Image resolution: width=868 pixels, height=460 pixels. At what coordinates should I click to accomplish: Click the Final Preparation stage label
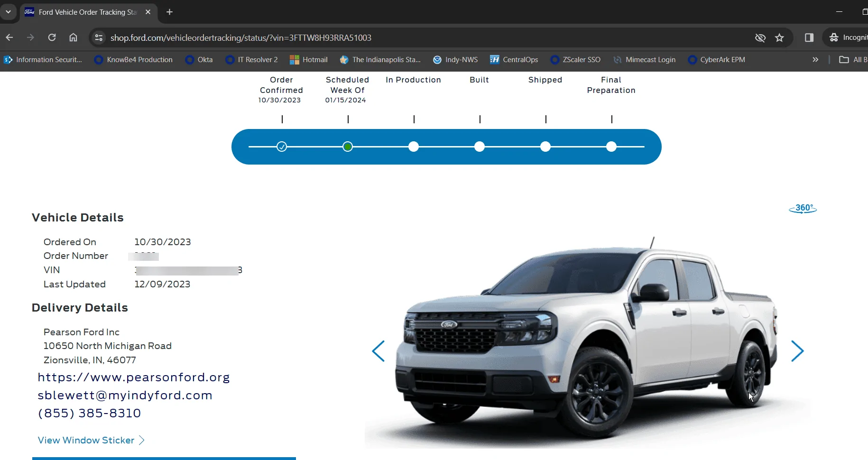pyautogui.click(x=611, y=85)
